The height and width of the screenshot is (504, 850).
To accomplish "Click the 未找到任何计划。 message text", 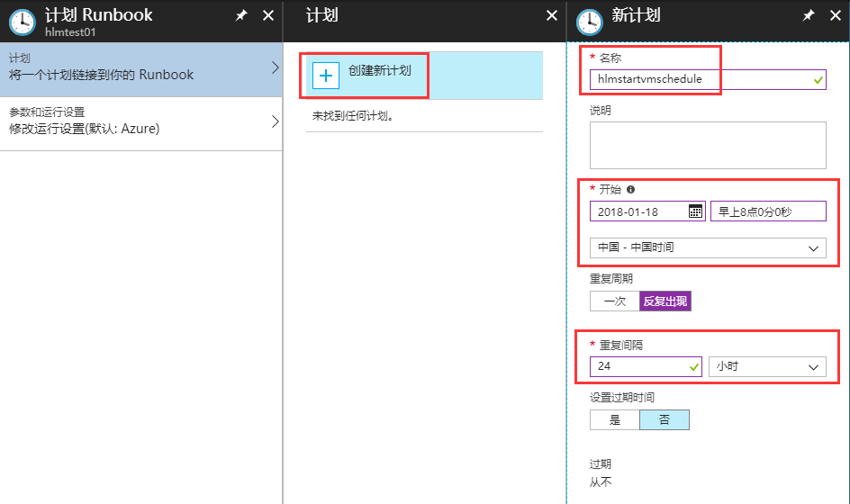I will (352, 115).
